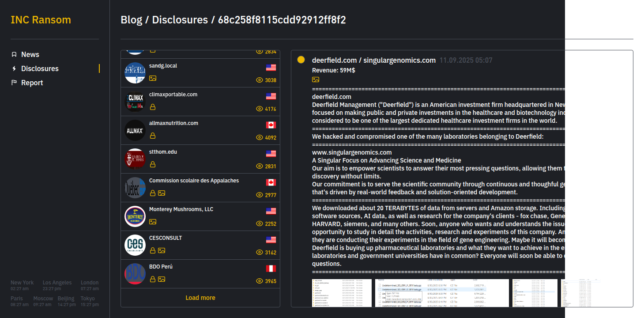Viewport: 644px width, 318px height.
Task: Click the CESCONSULT CES logo
Action: (135, 245)
